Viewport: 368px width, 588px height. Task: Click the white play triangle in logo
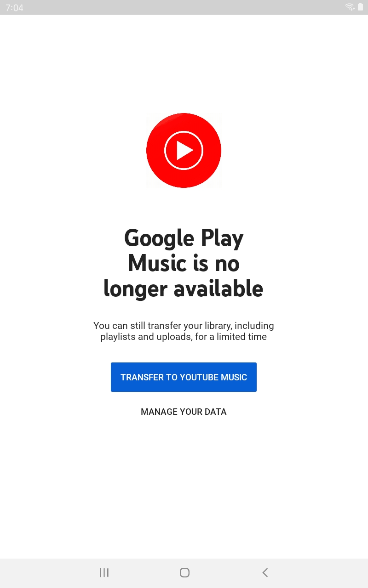coord(185,150)
